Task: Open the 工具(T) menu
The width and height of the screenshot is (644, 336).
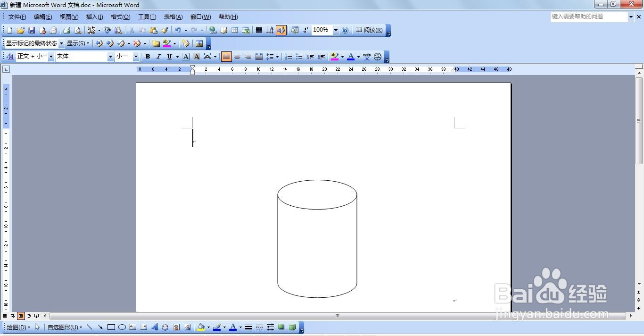Action: [x=147, y=17]
